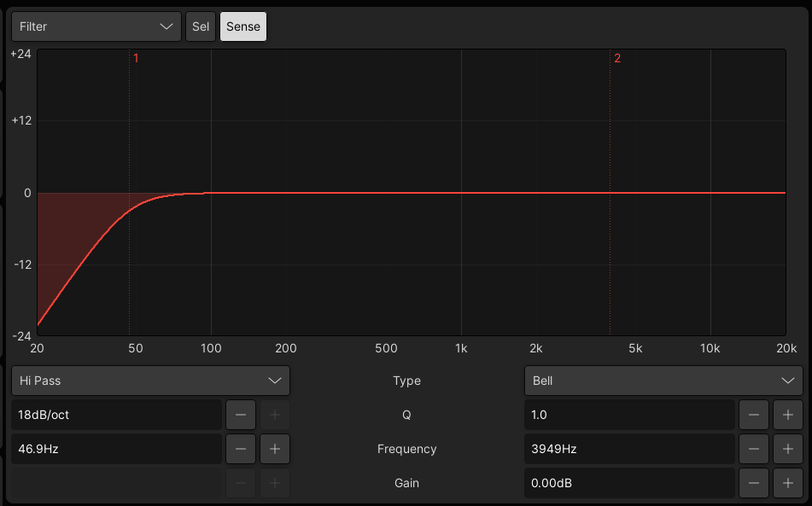Toggle the Sel button
This screenshot has width=812, height=506.
tap(201, 26)
